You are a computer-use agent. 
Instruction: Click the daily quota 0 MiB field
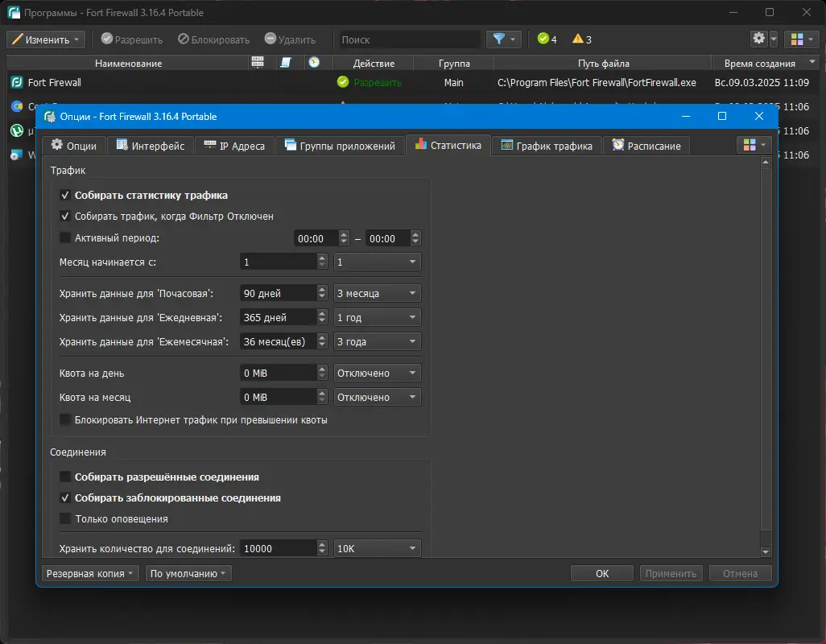(279, 373)
